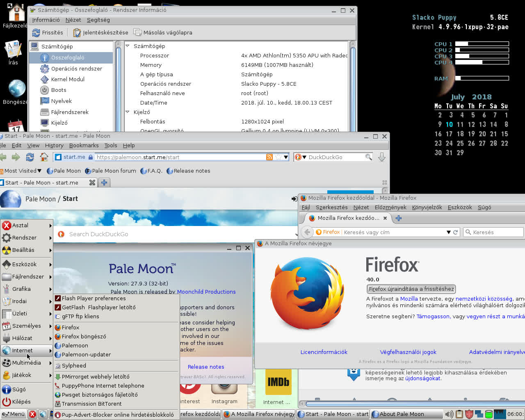Click the Kilépés item in start menu
Screen dimensions: 525x420
(27, 402)
